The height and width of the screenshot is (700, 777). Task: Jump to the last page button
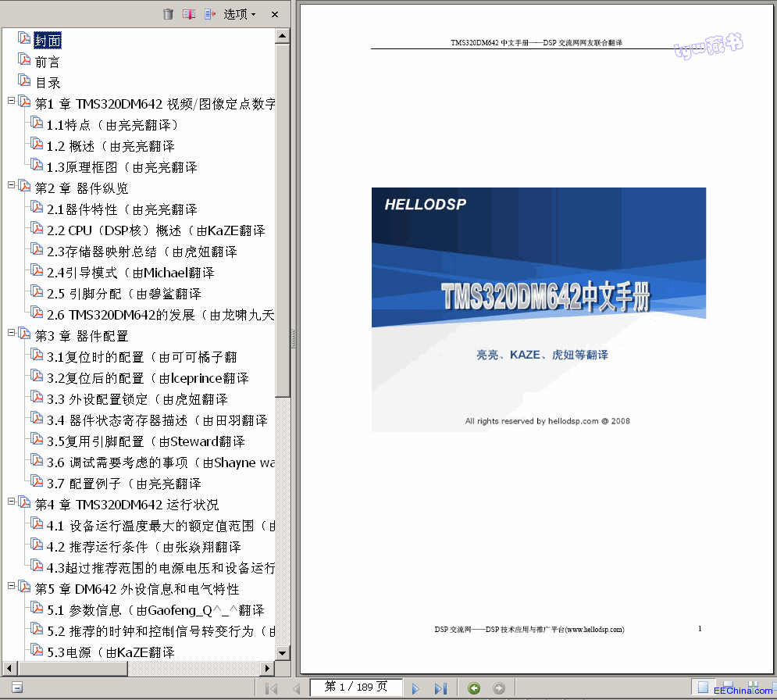[x=440, y=688]
